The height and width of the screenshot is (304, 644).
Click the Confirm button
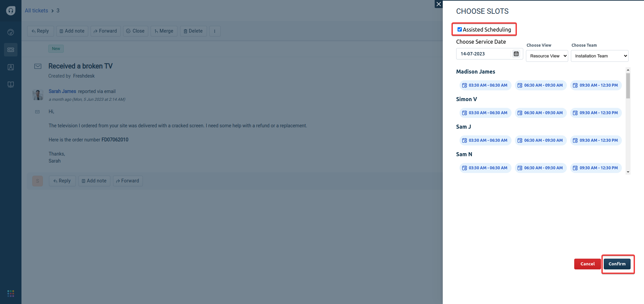pyautogui.click(x=617, y=264)
